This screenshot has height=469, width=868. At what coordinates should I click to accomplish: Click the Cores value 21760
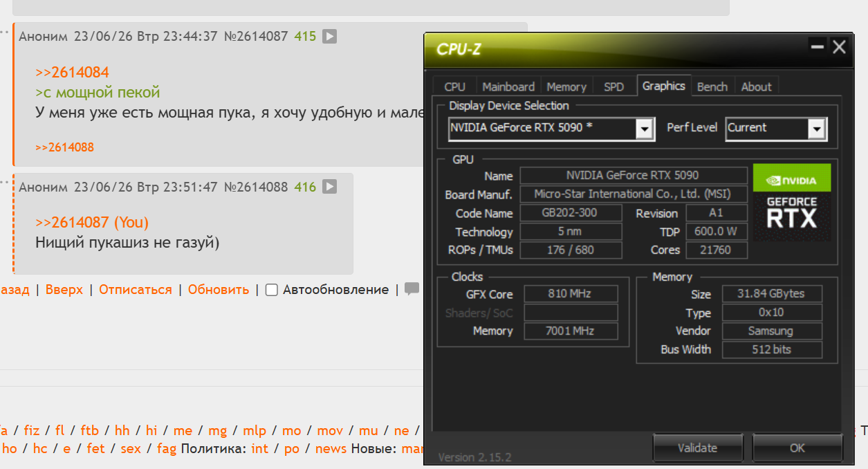(717, 250)
